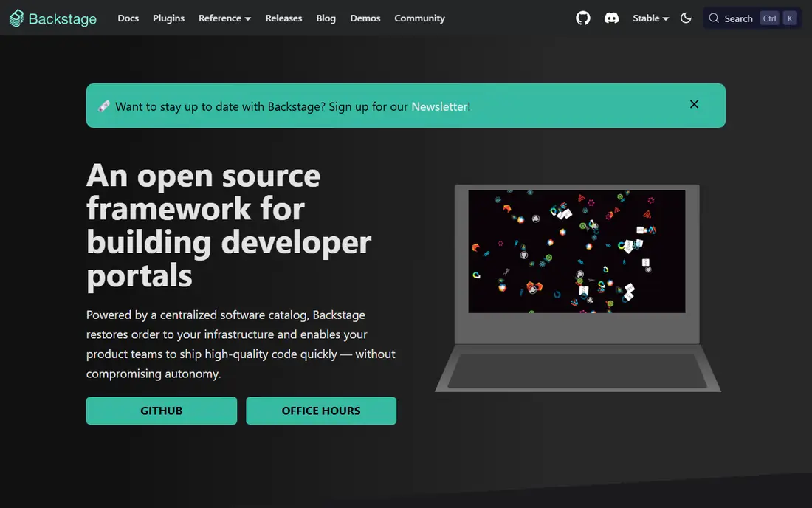Open the GitHub repository icon in navbar
The height and width of the screenshot is (508, 812).
pos(582,18)
